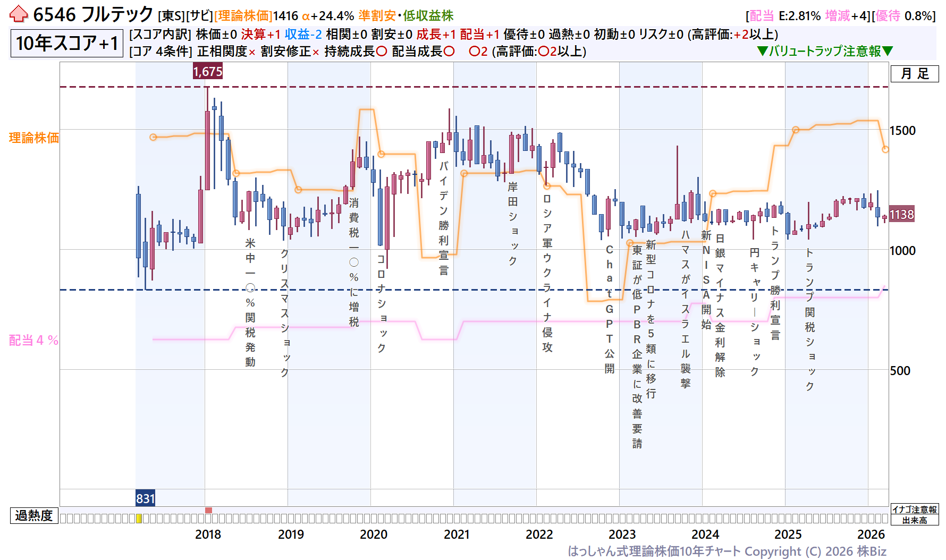Click the 831 low price label
946x560 pixels.
pos(145,498)
